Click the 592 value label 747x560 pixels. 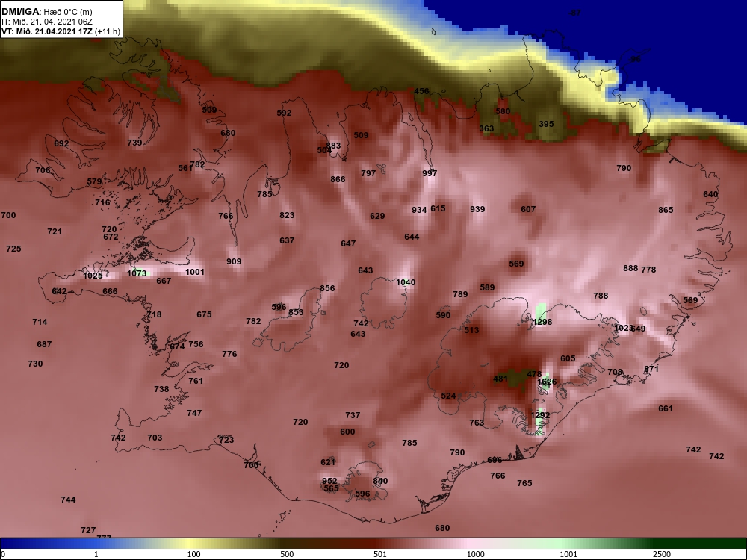point(284,113)
